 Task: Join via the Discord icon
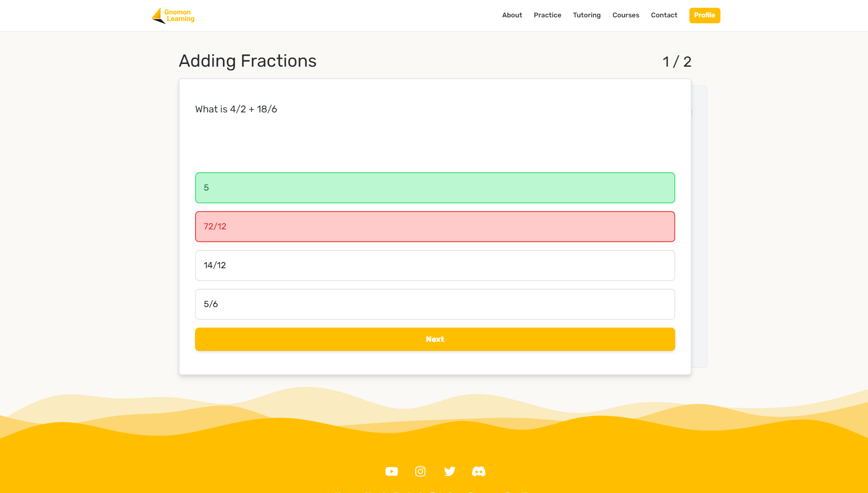coord(478,471)
